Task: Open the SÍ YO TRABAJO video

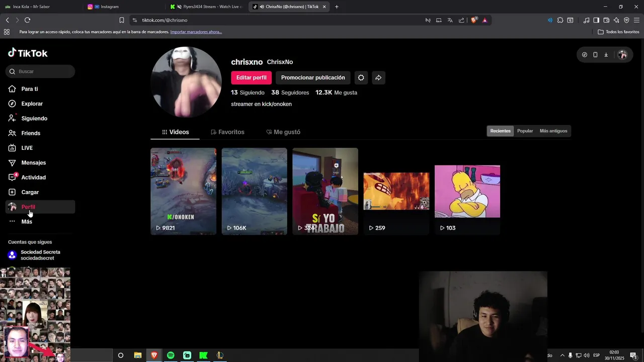Action: 325,191
